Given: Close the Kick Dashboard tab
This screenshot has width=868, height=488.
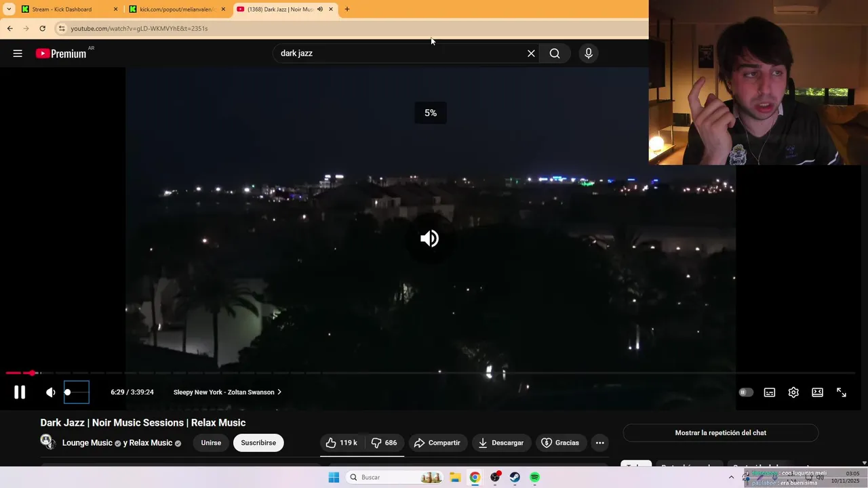Looking at the screenshot, I should click(115, 9).
